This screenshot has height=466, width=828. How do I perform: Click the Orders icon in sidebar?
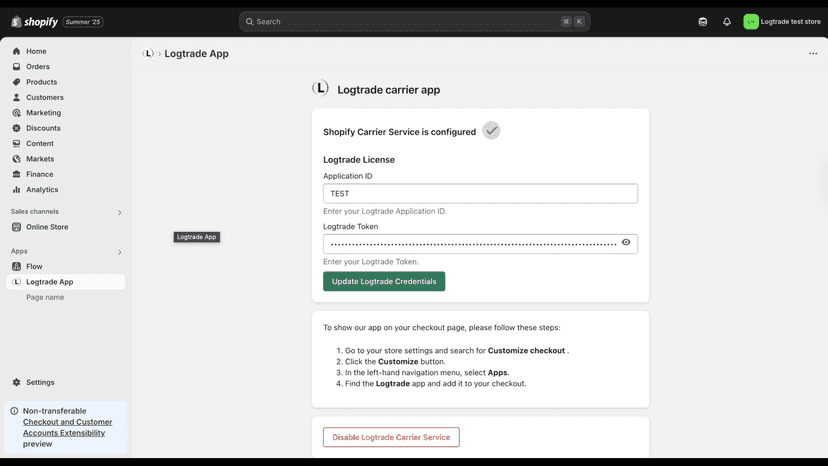point(16,67)
